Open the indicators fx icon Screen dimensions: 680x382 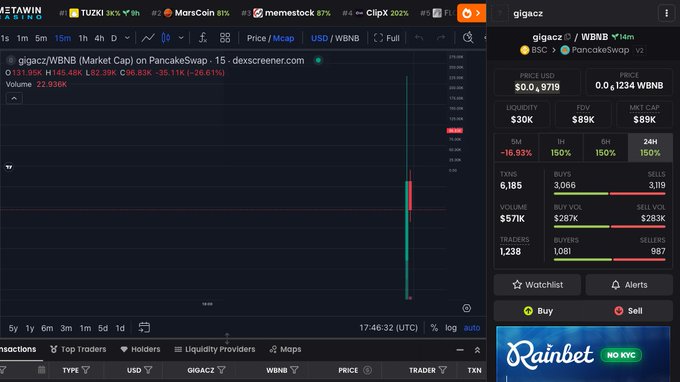[203, 38]
